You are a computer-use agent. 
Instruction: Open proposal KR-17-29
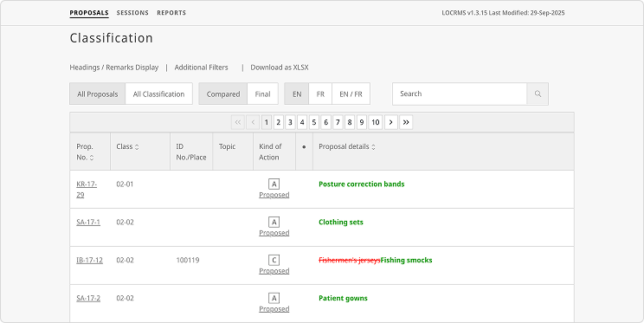pyautogui.click(x=87, y=190)
